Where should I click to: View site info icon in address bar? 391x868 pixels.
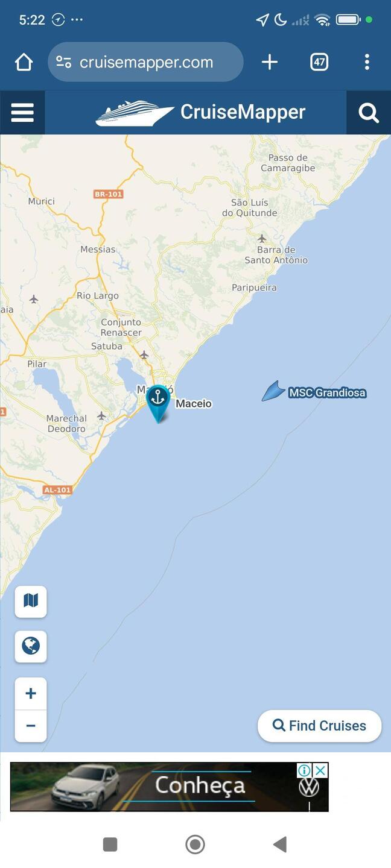tap(63, 62)
